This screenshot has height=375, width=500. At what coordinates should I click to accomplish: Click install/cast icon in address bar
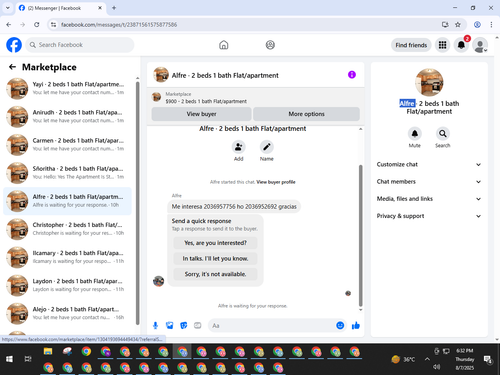(445, 24)
